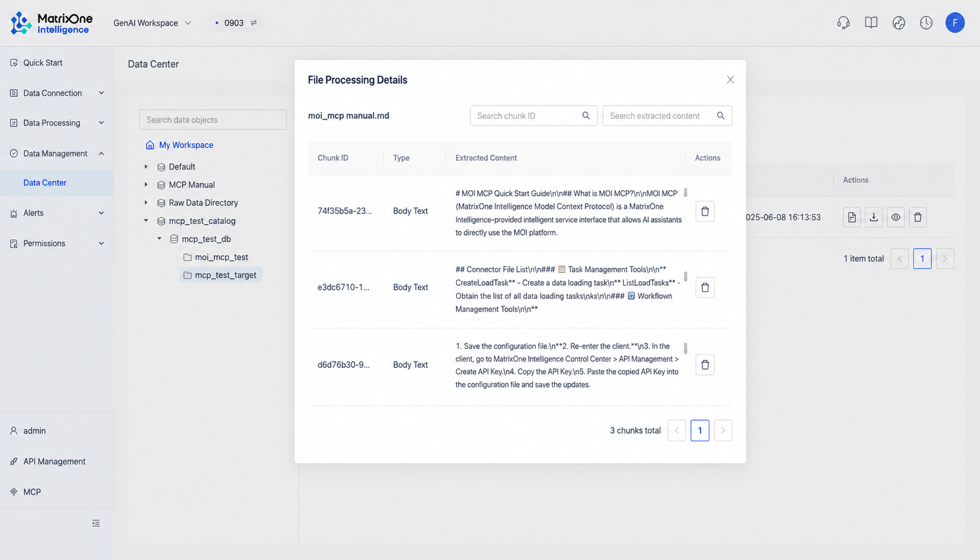Open the documentation book icon
The height and width of the screenshot is (560, 980).
(871, 22)
